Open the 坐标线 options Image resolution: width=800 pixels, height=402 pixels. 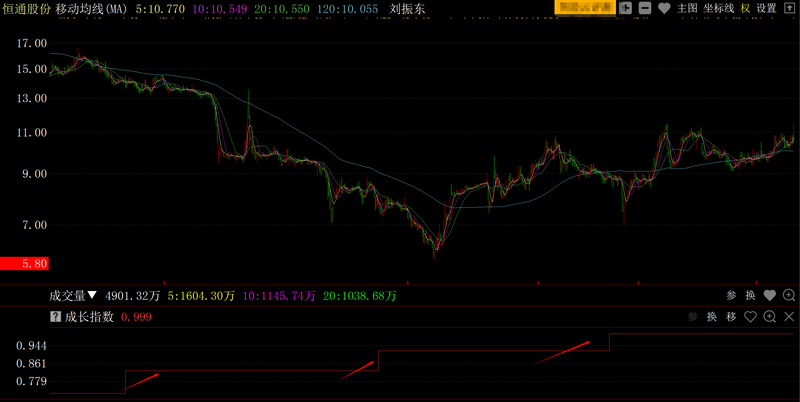point(718,8)
